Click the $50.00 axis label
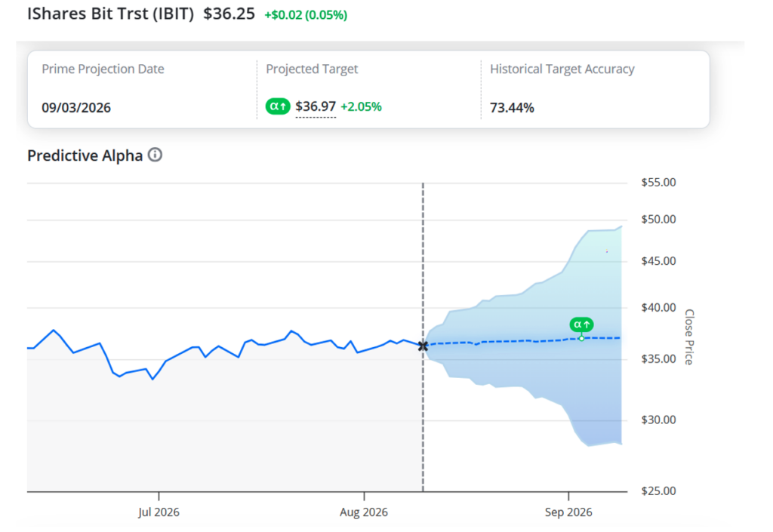Screen dimensions: 773x532 658,220
